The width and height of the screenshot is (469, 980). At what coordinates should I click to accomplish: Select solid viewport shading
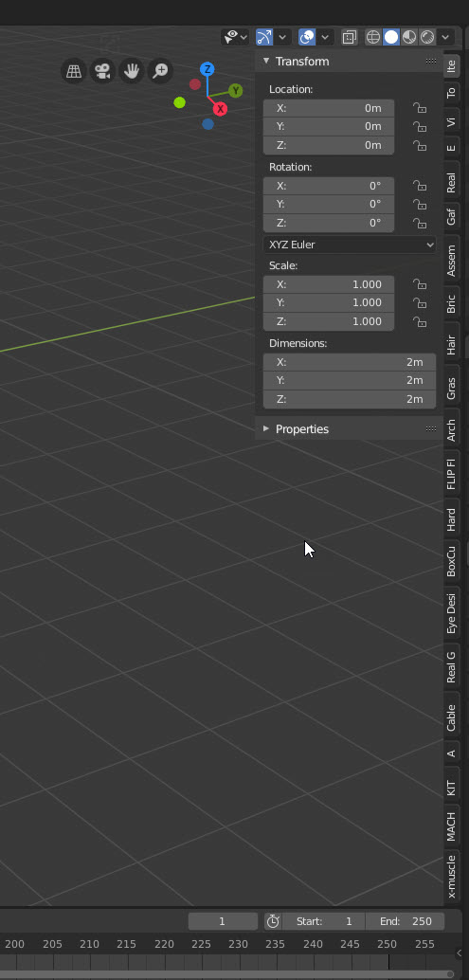391,37
